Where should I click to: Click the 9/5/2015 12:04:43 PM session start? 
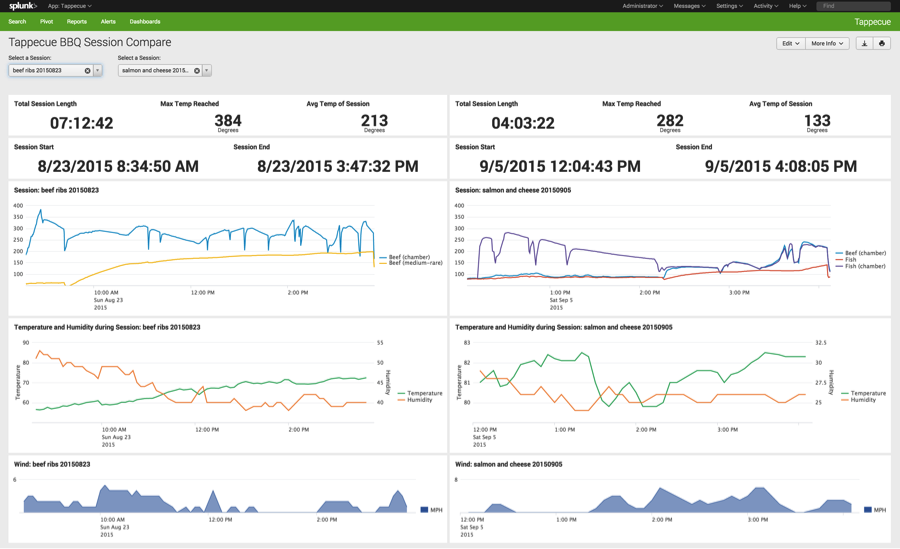[x=560, y=167]
